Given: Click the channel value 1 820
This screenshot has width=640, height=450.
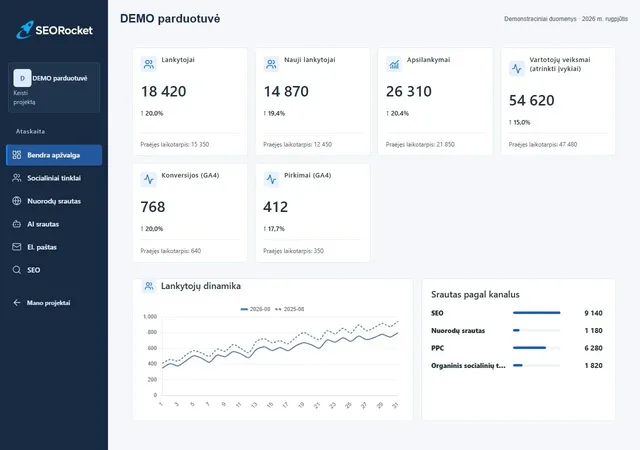Looking at the screenshot, I should pyautogui.click(x=593, y=366).
